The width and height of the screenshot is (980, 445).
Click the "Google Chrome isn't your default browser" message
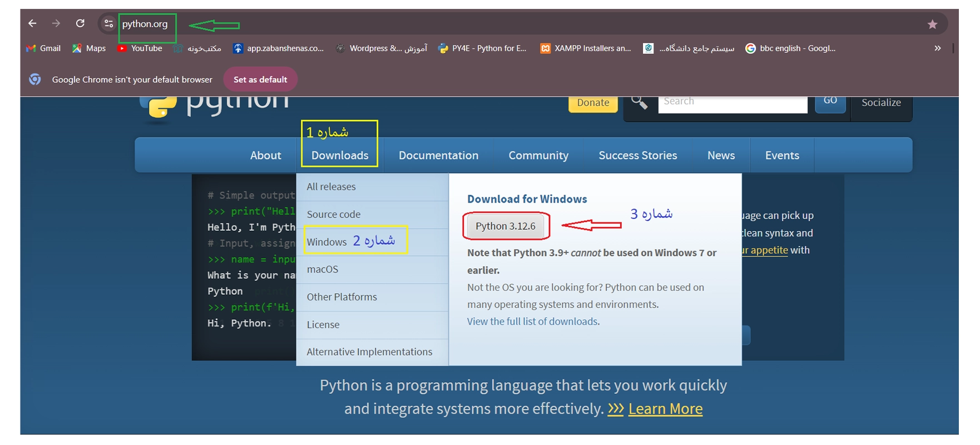(132, 80)
